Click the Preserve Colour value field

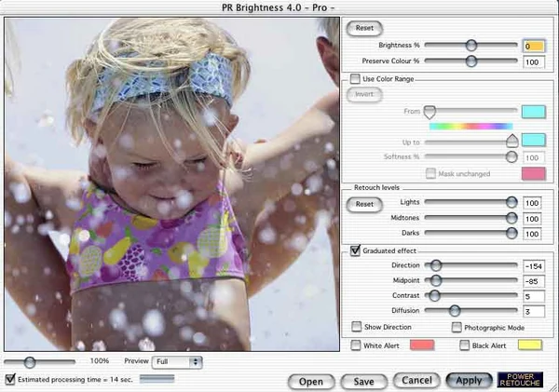(x=534, y=62)
